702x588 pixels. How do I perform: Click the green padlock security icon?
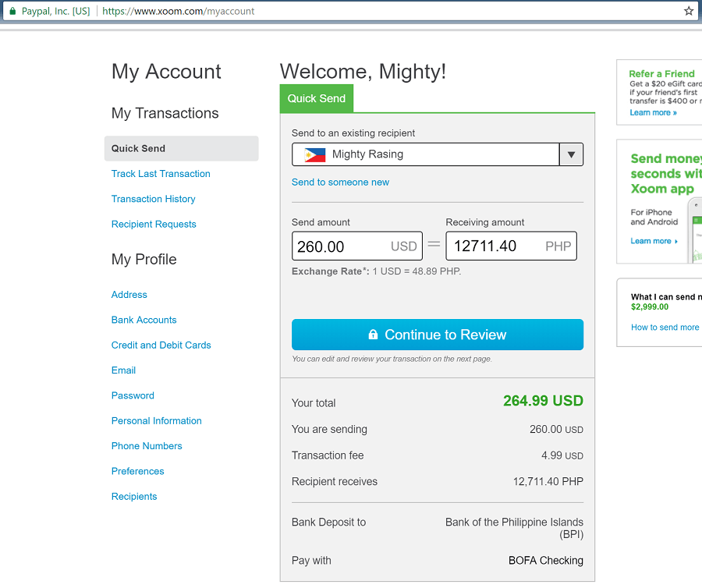coord(12,11)
